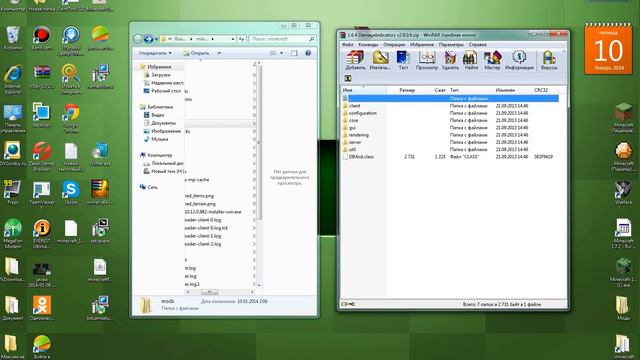The width and height of the screenshot is (640, 360).
Task: Click the refresh button beside Explorer address bar
Action: (242, 39)
